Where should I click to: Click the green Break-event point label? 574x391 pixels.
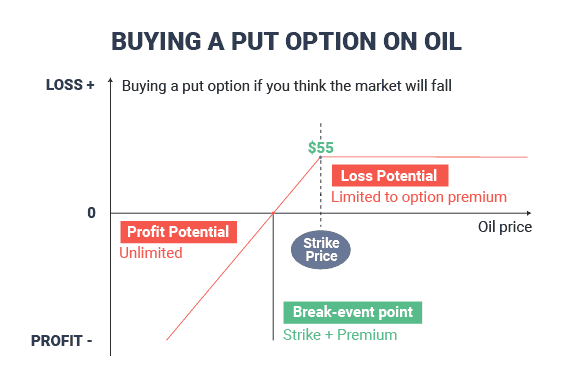353,312
